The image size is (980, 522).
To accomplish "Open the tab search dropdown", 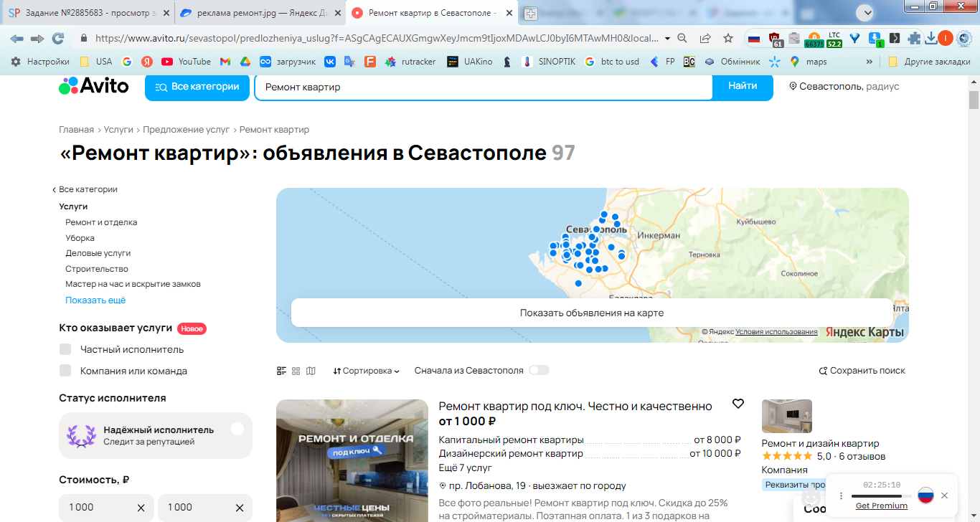I will pos(866,12).
